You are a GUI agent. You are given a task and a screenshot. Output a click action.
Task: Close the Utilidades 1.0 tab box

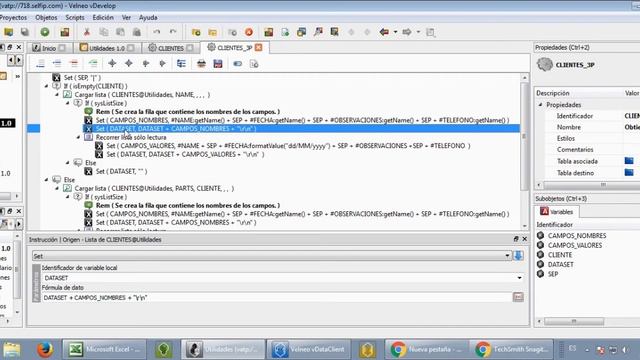point(131,48)
